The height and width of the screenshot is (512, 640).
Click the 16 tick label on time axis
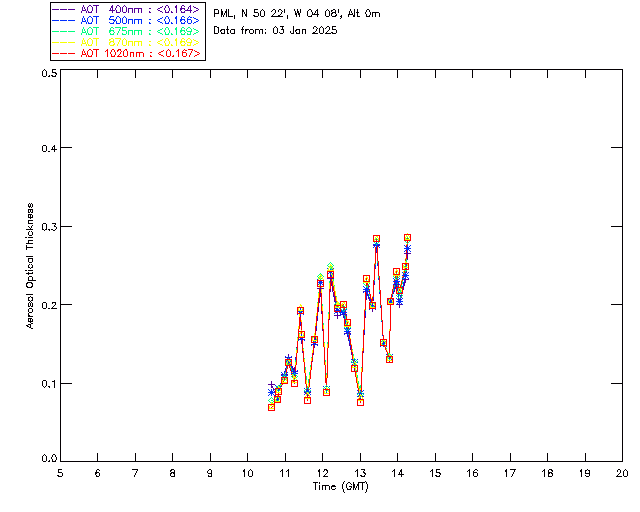click(472, 472)
